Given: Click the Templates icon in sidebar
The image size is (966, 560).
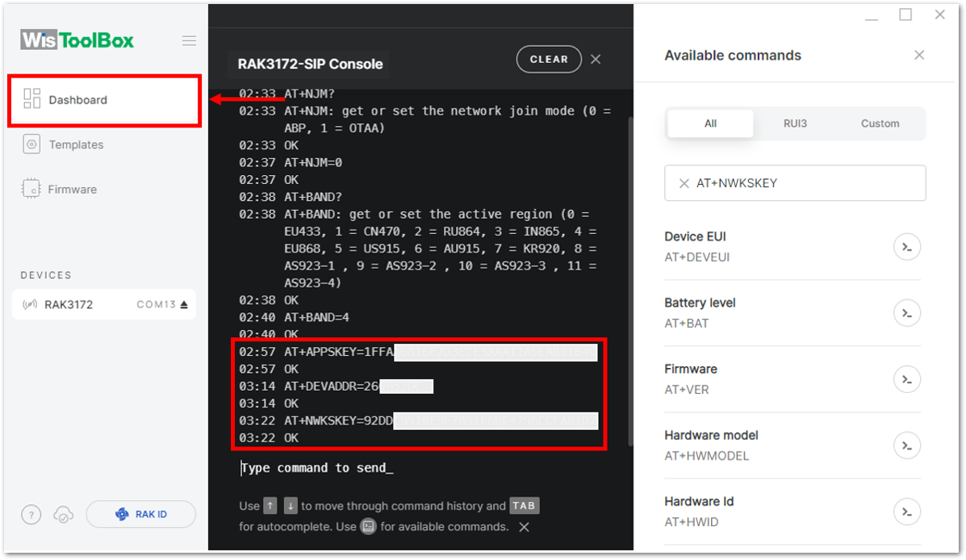Looking at the screenshot, I should [31, 144].
